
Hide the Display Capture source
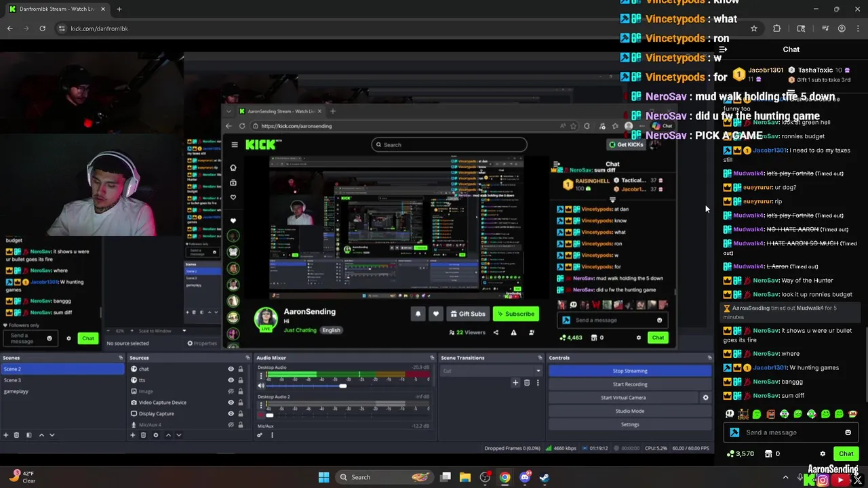point(231,413)
